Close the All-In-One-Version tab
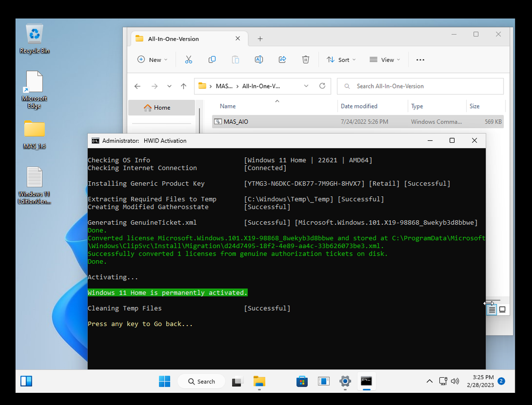The width and height of the screenshot is (532, 405). pos(238,38)
